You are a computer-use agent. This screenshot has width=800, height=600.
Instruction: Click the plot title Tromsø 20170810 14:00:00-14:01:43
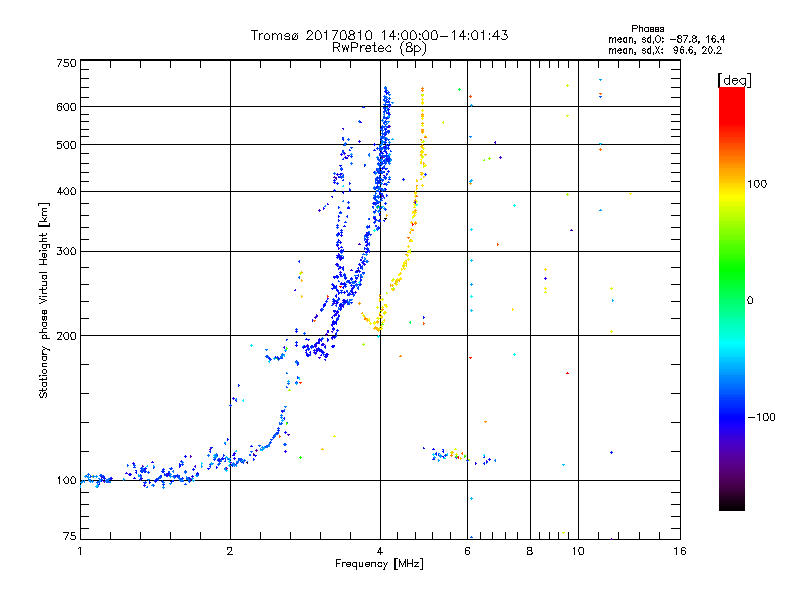379,35
